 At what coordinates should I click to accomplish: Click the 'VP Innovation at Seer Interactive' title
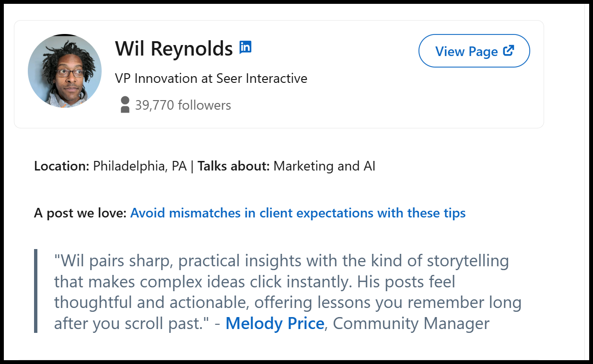coord(211,78)
